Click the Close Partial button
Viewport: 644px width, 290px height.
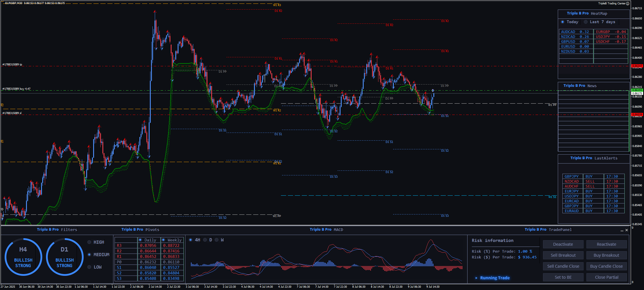[x=606, y=277]
